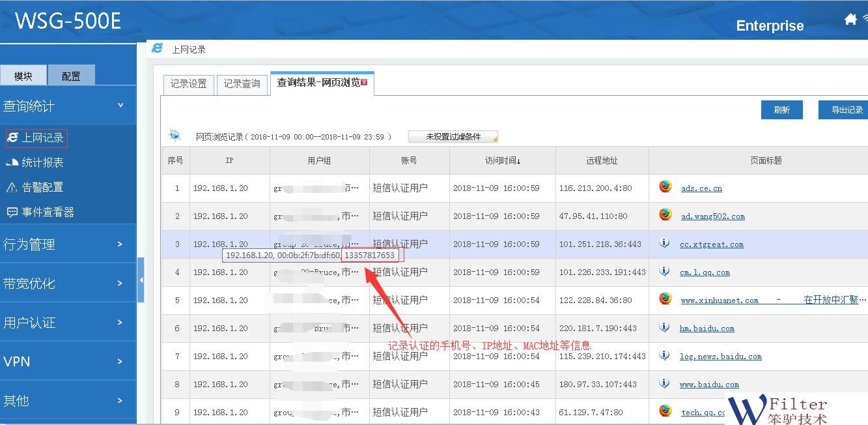The image size is (868, 425).
Task: Switch to the 记录查询 tab
Action: 242,84
